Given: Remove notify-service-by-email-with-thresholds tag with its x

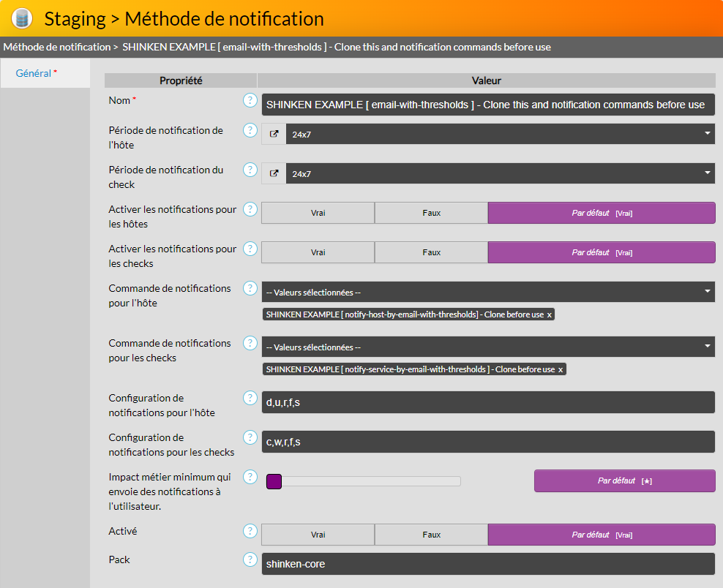Looking at the screenshot, I should coord(561,369).
